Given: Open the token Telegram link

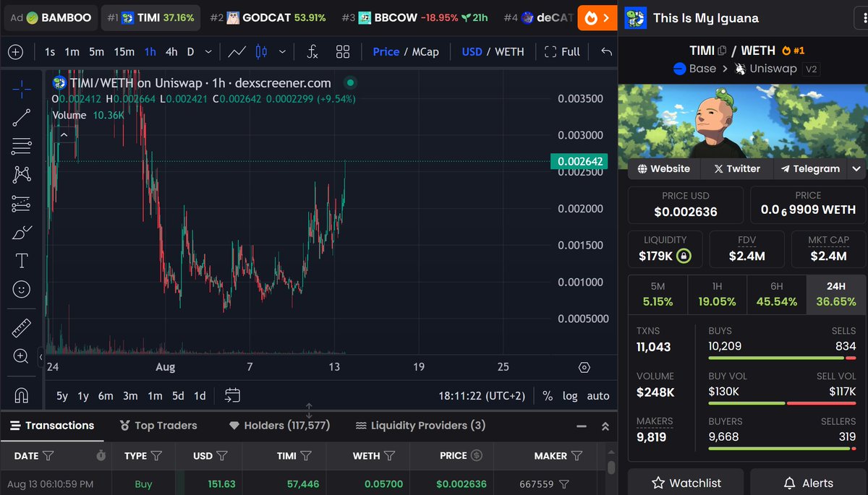Looking at the screenshot, I should [x=810, y=169].
